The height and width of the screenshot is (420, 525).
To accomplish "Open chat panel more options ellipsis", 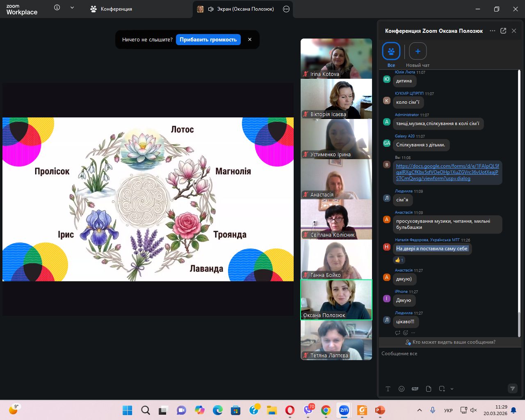I will (x=492, y=31).
